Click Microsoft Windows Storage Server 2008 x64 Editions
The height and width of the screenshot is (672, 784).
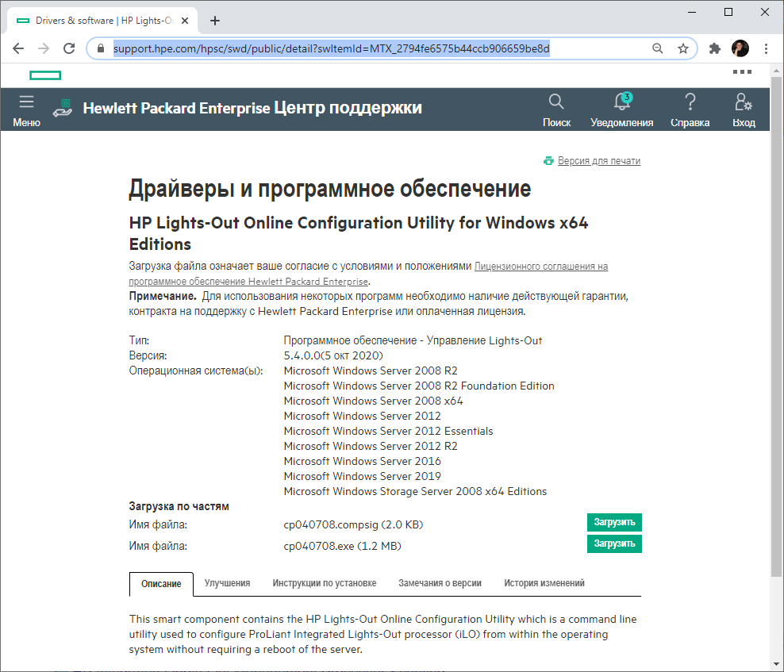[x=415, y=491]
